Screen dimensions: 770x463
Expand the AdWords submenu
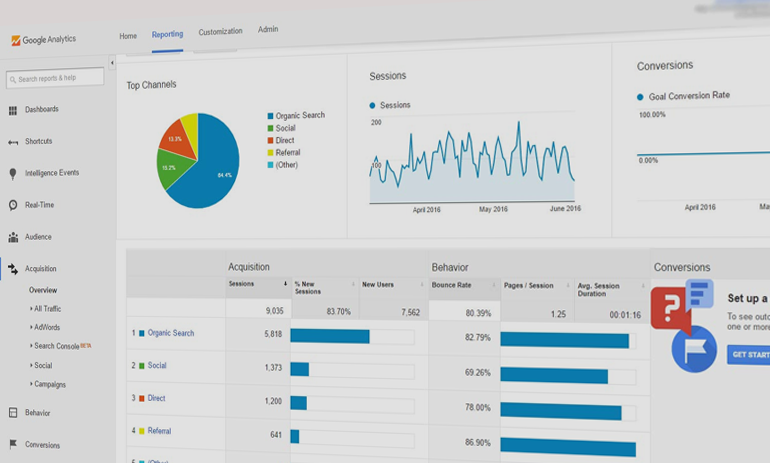click(x=46, y=327)
